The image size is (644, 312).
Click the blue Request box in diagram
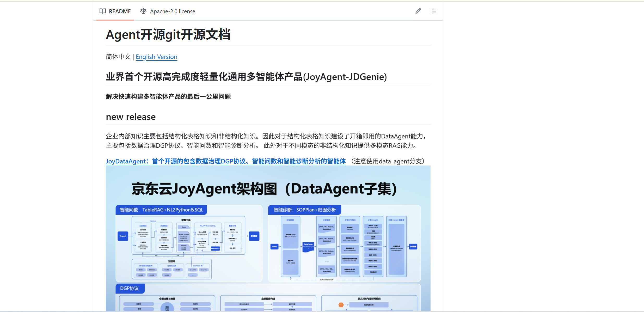[123, 236]
